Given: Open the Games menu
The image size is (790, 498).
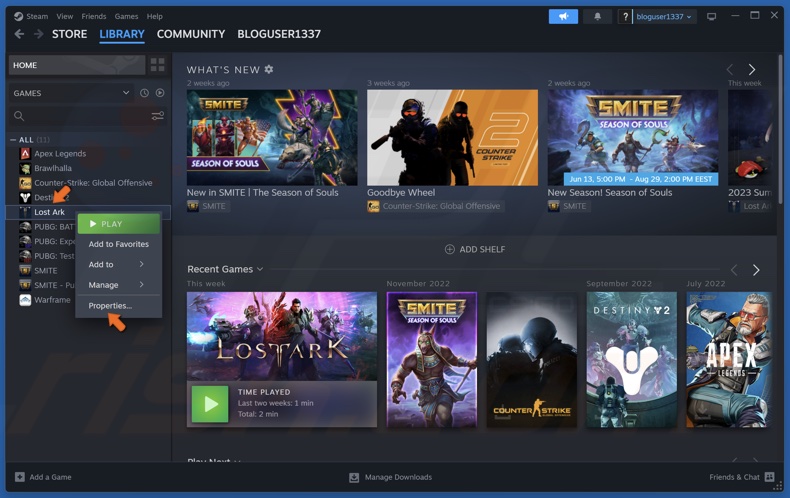Looking at the screenshot, I should point(126,16).
